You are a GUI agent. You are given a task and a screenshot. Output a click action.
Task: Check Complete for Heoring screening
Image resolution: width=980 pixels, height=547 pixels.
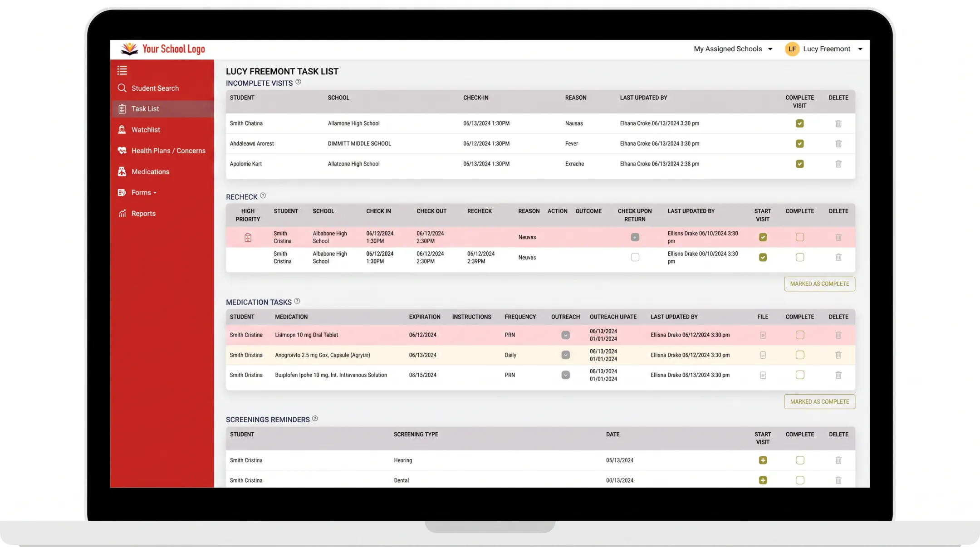click(x=799, y=460)
